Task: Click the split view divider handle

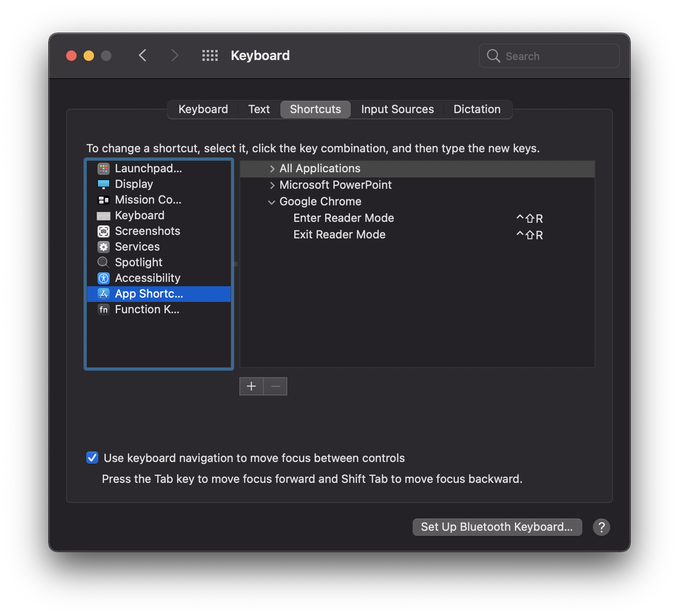Action: [236, 264]
